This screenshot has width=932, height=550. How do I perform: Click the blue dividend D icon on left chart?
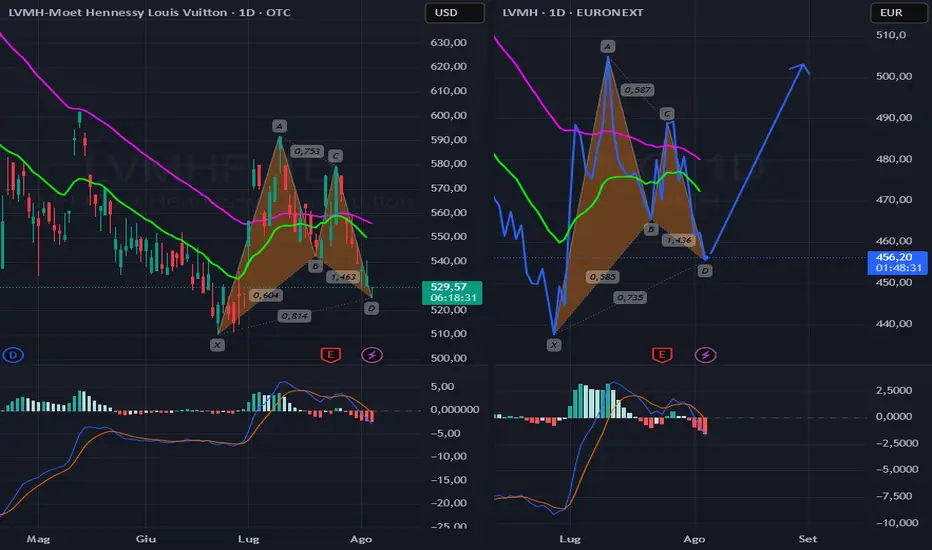click(x=13, y=355)
